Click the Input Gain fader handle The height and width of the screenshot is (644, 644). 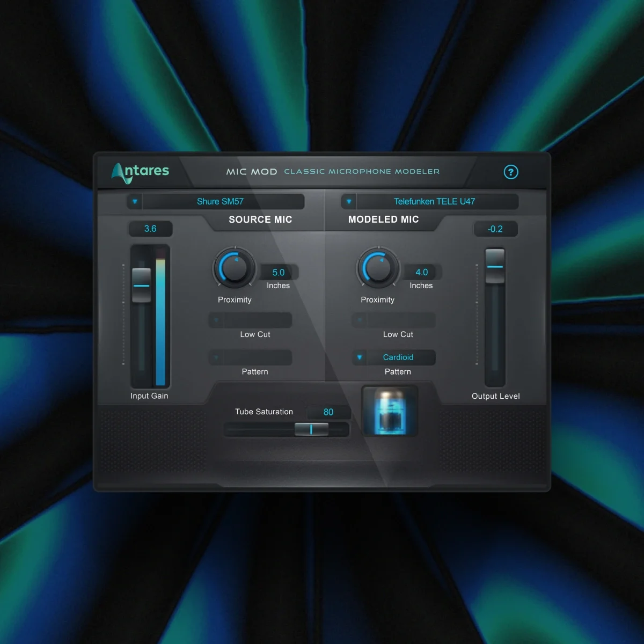pos(142,286)
